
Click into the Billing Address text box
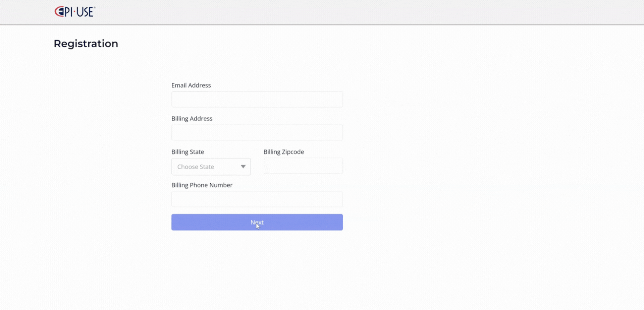[x=257, y=133]
